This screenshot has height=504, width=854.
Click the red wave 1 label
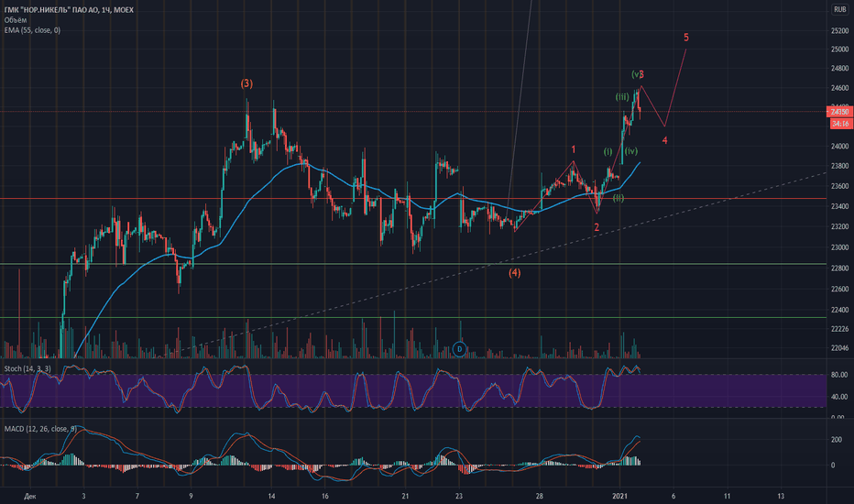pos(574,149)
